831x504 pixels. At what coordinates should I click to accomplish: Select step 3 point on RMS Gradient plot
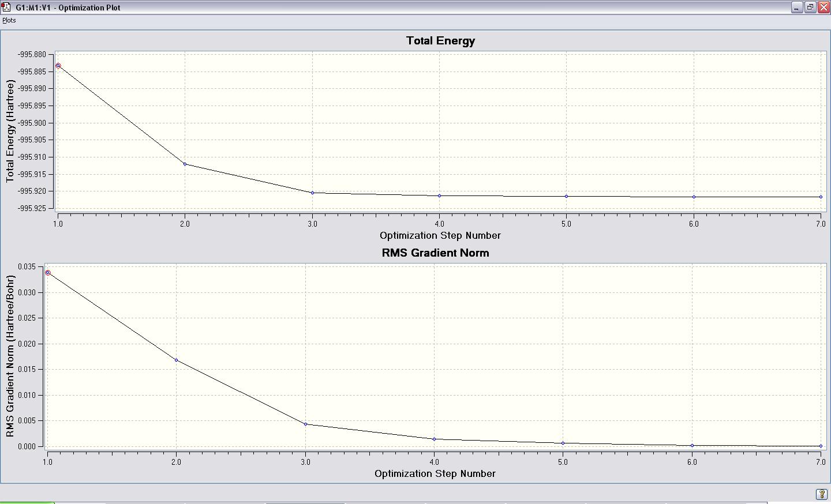[305, 424]
